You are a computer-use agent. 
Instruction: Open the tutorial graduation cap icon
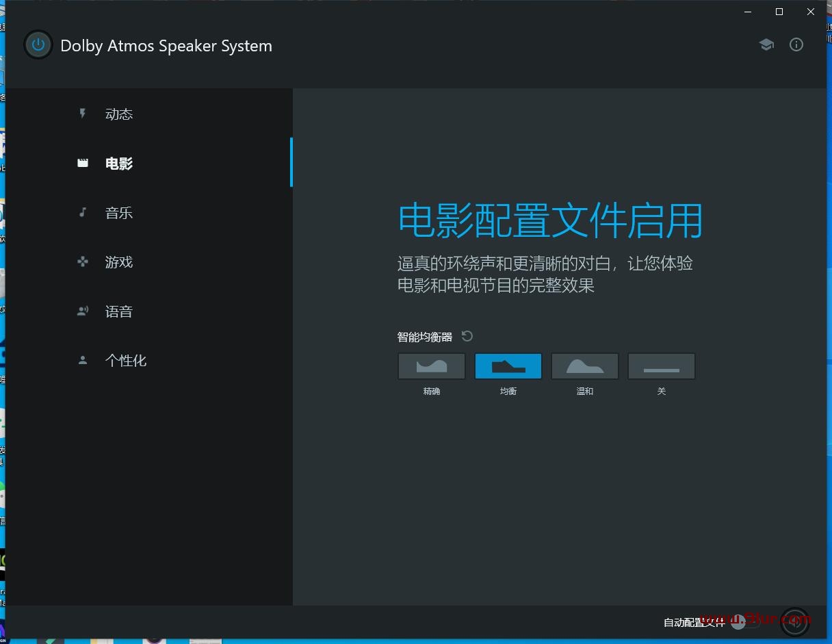766,44
